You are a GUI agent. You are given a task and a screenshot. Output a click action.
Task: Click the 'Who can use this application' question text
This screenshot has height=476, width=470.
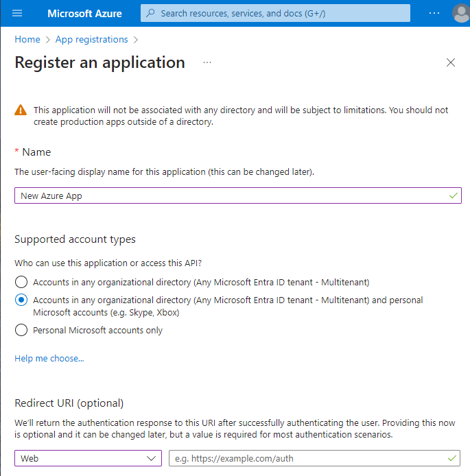(108, 263)
